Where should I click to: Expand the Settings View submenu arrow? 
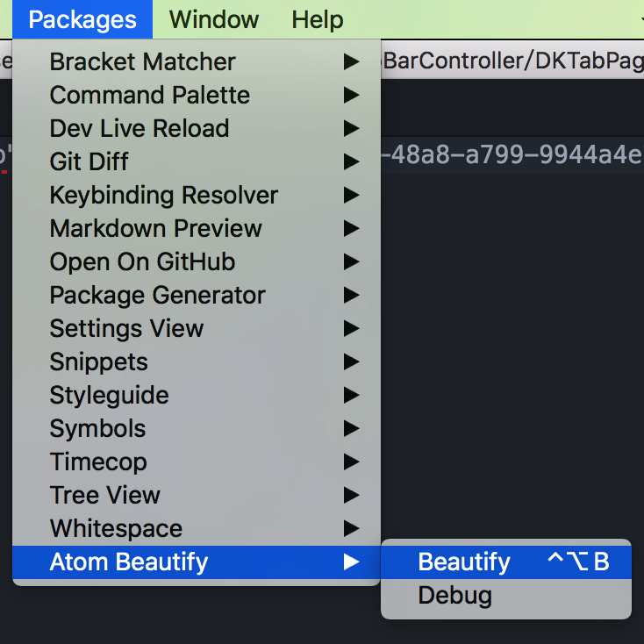pos(352,328)
